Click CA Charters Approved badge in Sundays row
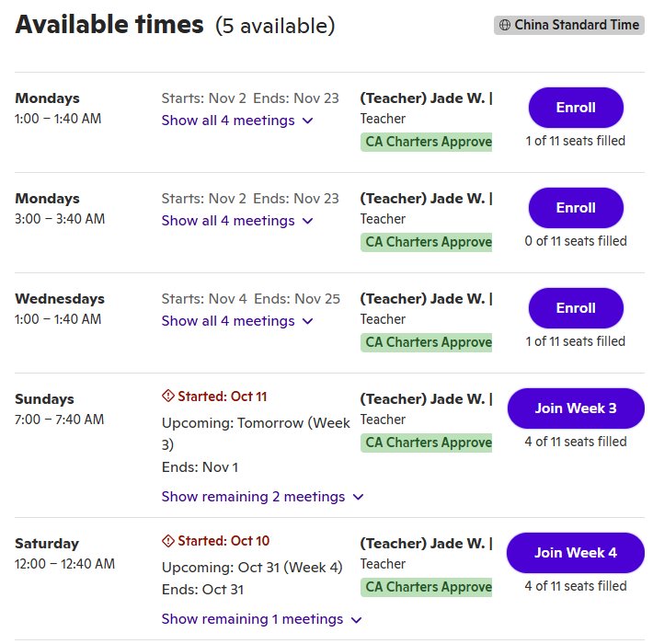 [x=426, y=443]
